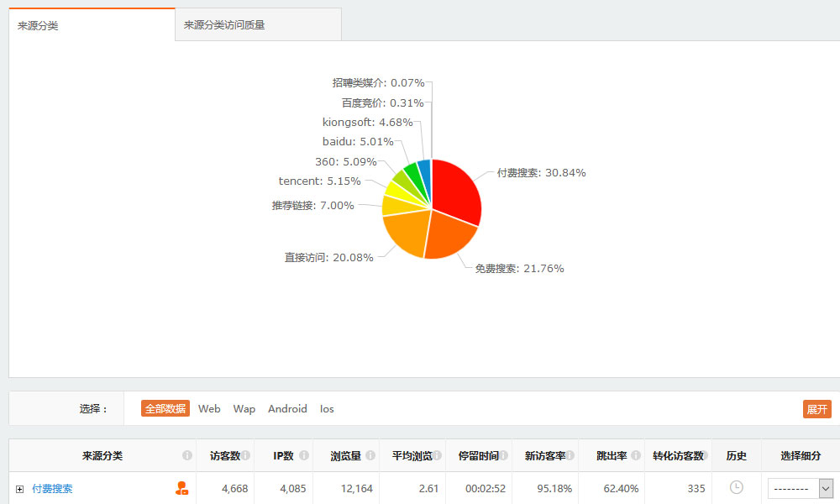840x504 pixels.
Task: Click info icon next to 浏览量 header
Action: point(370,455)
